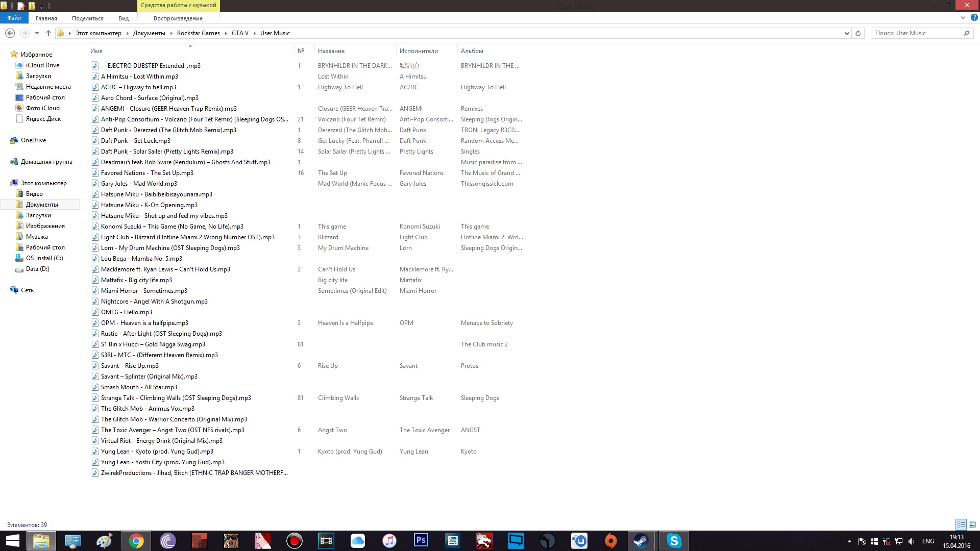Open the Воспроизведение ribbon tab
The image size is (980, 551).
178,18
